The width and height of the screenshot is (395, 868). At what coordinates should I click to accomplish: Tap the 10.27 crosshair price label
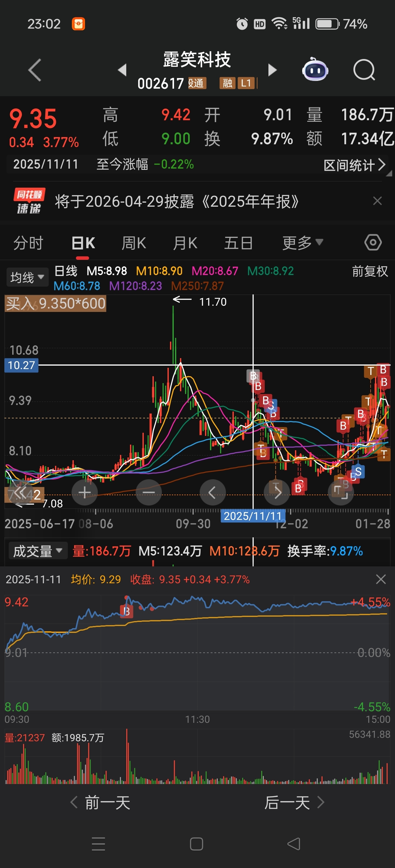21,365
